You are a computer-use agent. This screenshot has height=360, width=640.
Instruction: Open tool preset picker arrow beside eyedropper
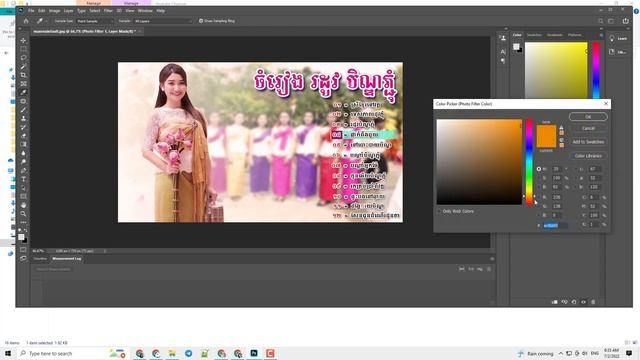point(47,21)
